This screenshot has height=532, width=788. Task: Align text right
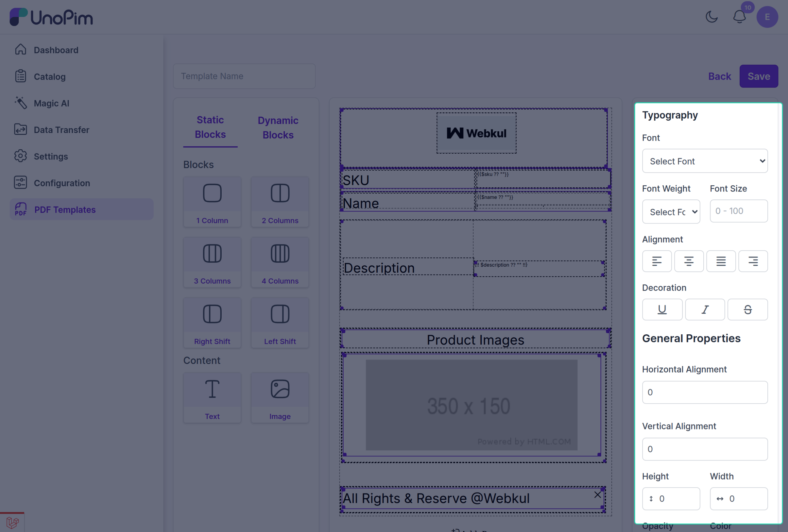click(753, 261)
